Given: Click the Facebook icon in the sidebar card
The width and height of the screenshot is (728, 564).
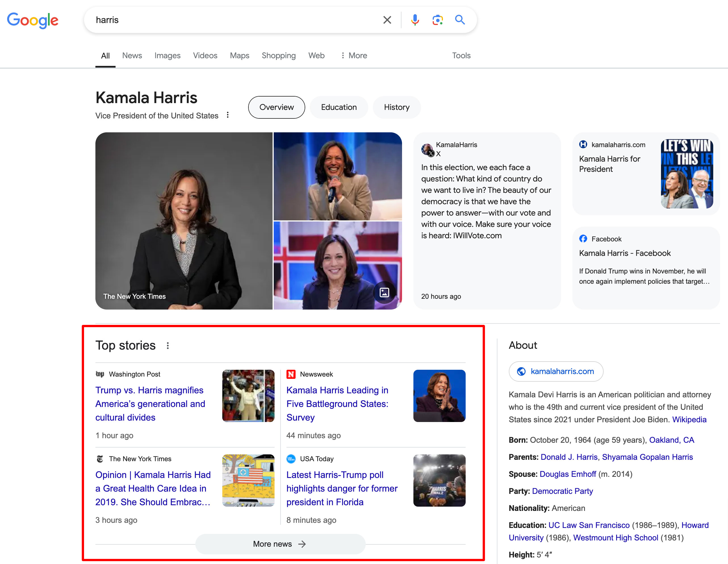Looking at the screenshot, I should 583,239.
